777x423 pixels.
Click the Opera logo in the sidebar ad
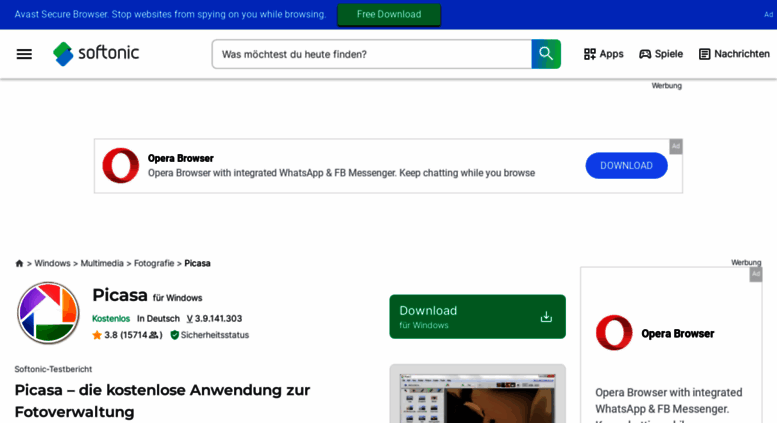coord(614,333)
